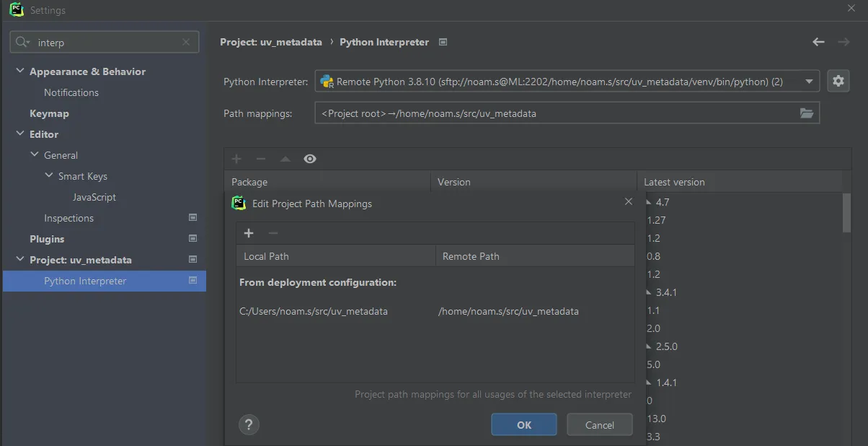Click the Path mappings text field

(555, 113)
